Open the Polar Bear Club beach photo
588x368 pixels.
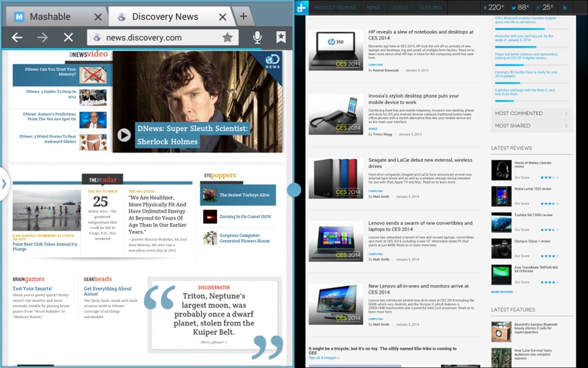[47, 210]
